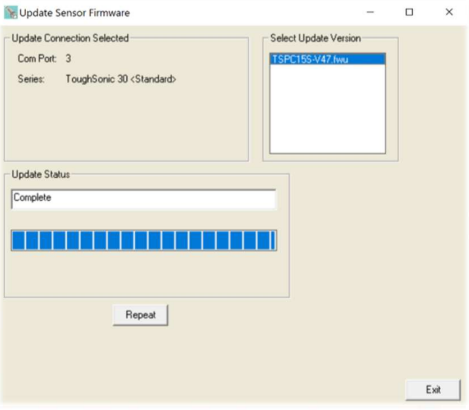Maximize the Update Sensor Firmware window
The width and height of the screenshot is (469, 410).
click(x=409, y=12)
